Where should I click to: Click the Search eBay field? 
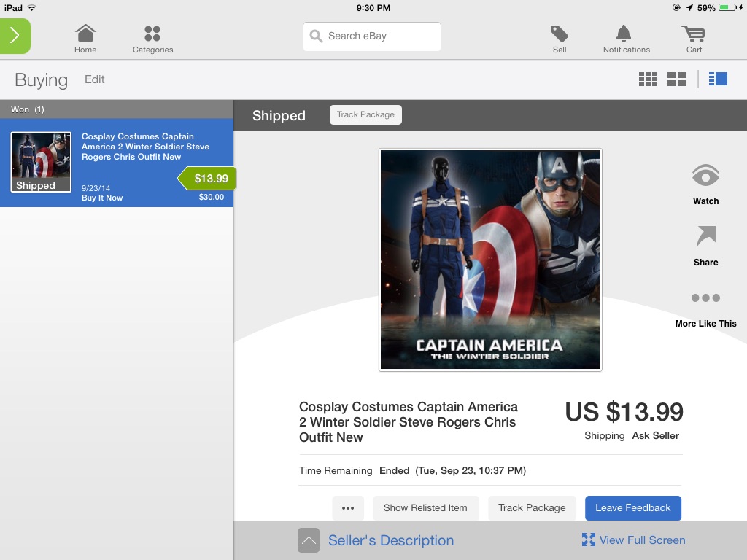click(371, 36)
